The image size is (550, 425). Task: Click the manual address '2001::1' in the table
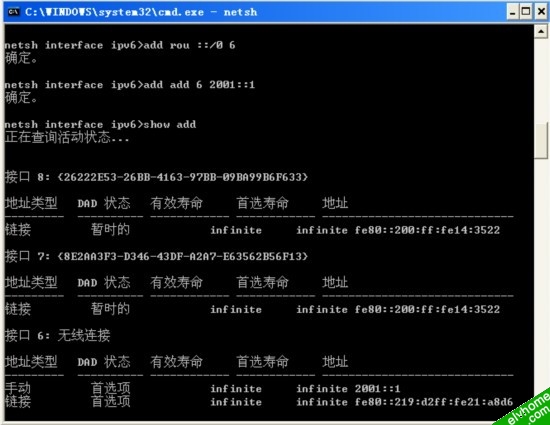click(377, 389)
